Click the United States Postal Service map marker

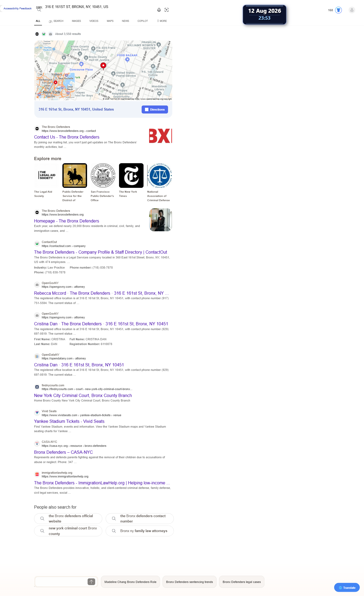point(113,73)
